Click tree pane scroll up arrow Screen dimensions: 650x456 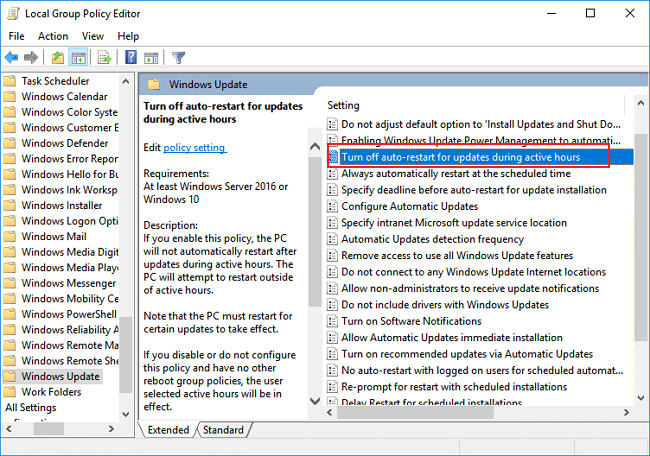(x=126, y=82)
